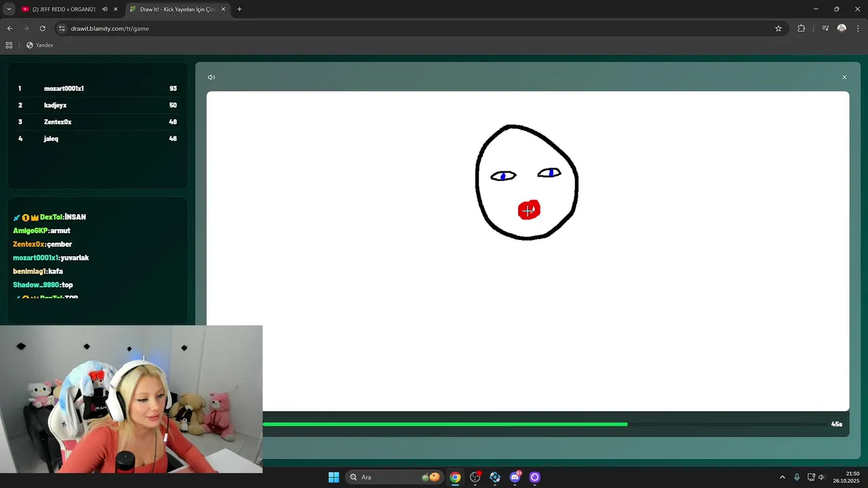Mute the JEFF REDD tab audio icon
This screenshot has height=488, width=868.
pyautogui.click(x=104, y=9)
